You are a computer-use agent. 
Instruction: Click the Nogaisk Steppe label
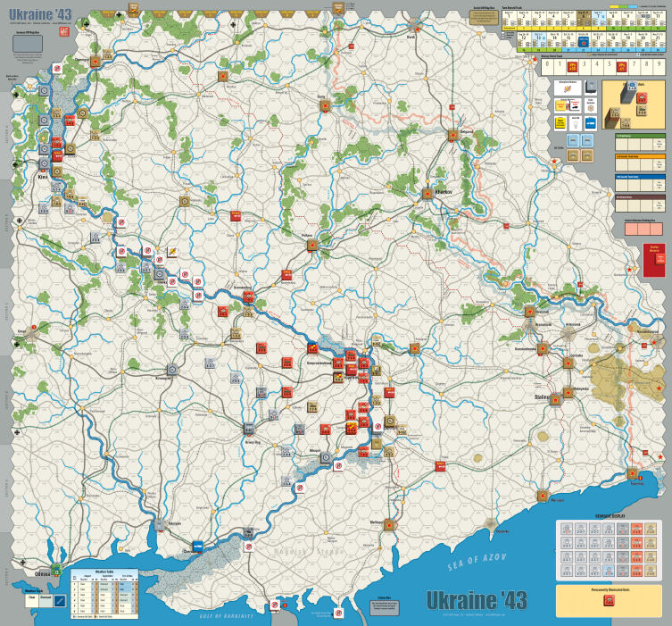click(x=309, y=551)
